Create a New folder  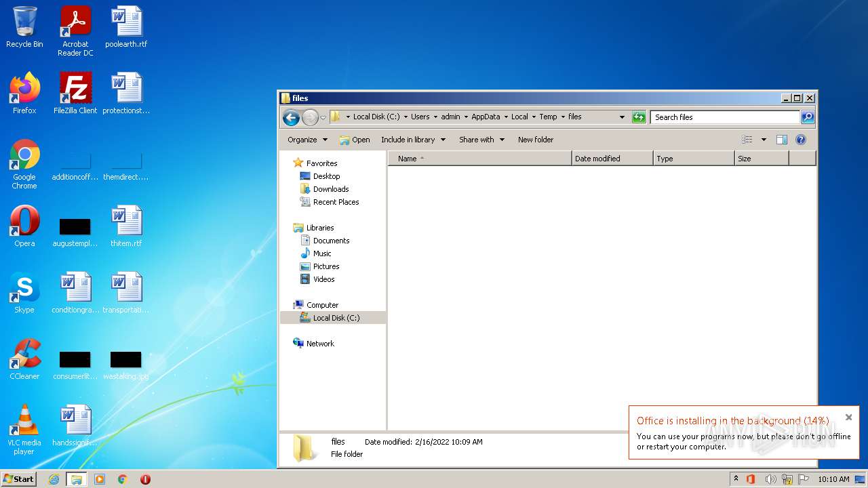pos(536,140)
